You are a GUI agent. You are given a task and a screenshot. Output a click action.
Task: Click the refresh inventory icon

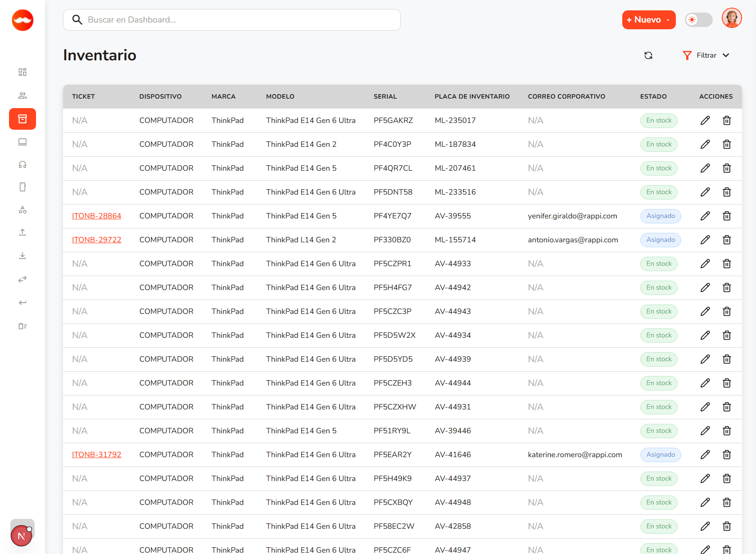[648, 55]
